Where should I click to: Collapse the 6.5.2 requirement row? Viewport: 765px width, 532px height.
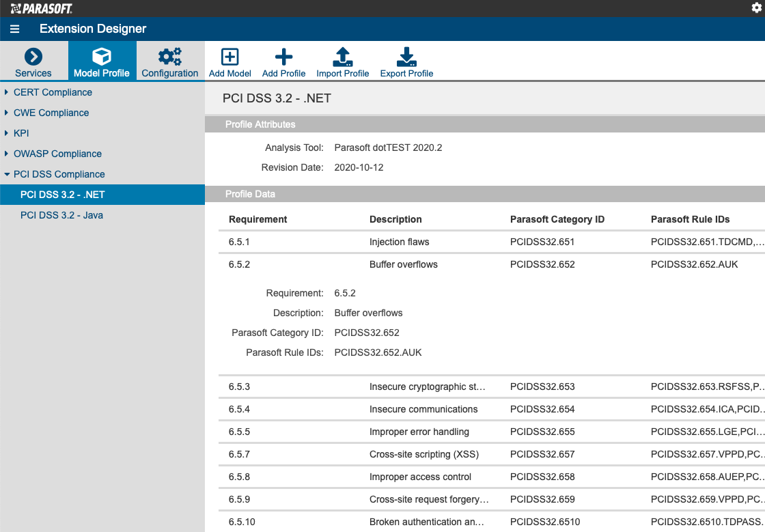click(x=492, y=264)
